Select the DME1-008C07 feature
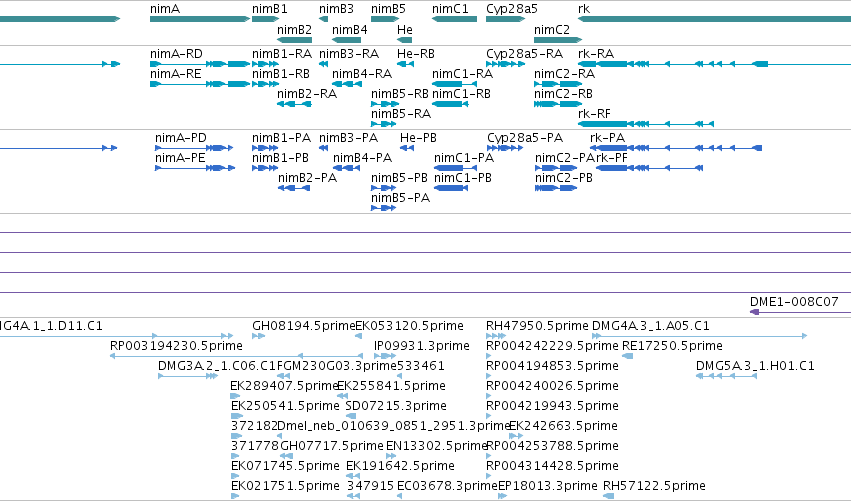Screen dimensions: 851x501 pos(800,312)
